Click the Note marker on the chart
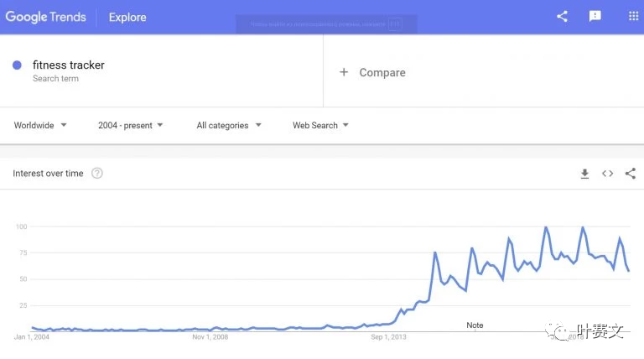644x359 pixels. coord(475,325)
